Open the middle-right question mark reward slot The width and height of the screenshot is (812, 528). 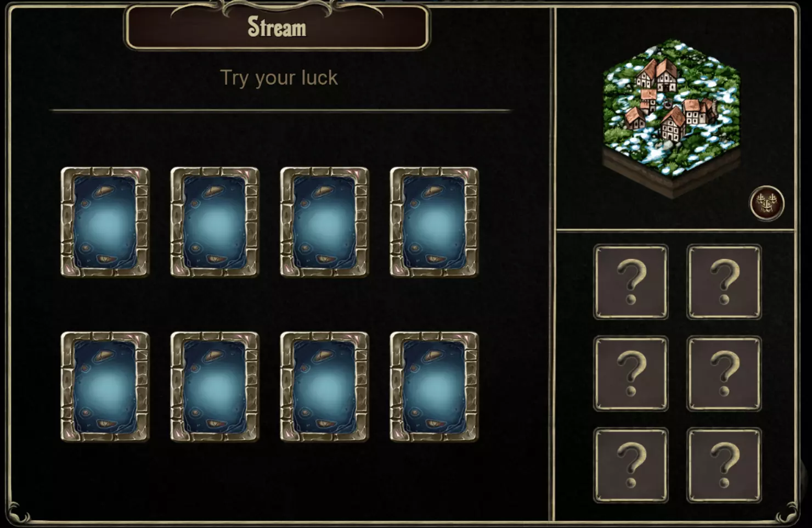pyautogui.click(x=724, y=373)
